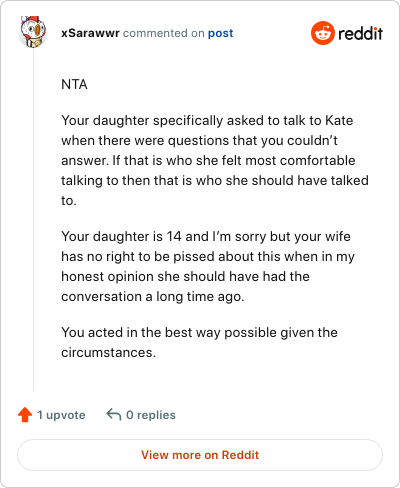Click the orange upvote arrow icon

coord(25,415)
